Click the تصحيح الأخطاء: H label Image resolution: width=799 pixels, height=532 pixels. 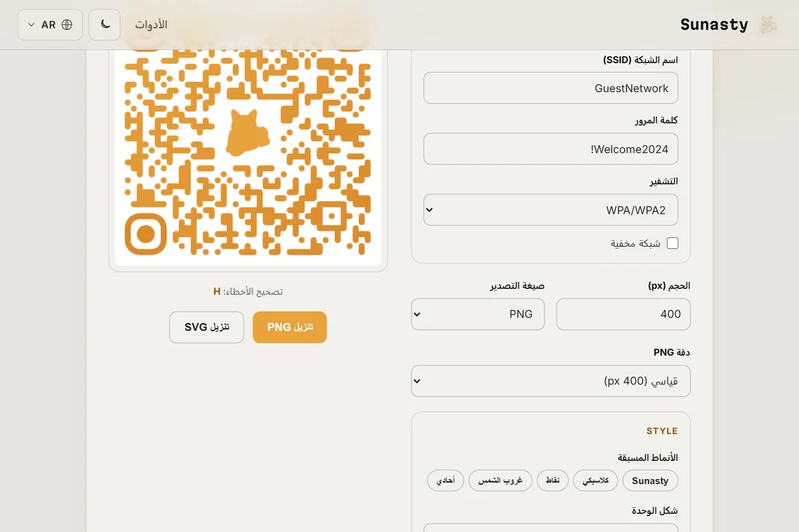pyautogui.click(x=248, y=292)
